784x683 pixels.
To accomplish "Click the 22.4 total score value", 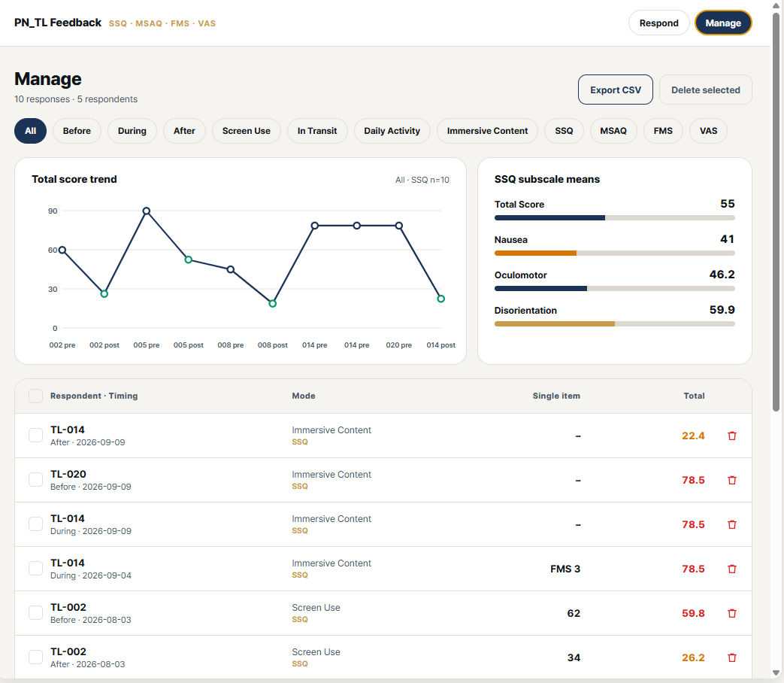I will [693, 436].
